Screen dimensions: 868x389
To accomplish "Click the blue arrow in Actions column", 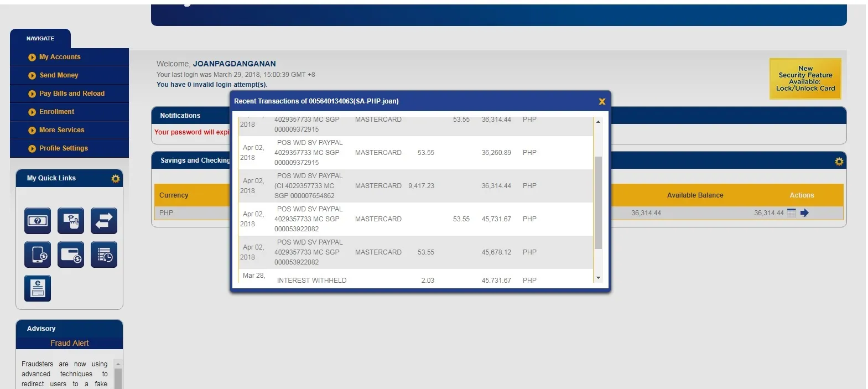I will 804,213.
